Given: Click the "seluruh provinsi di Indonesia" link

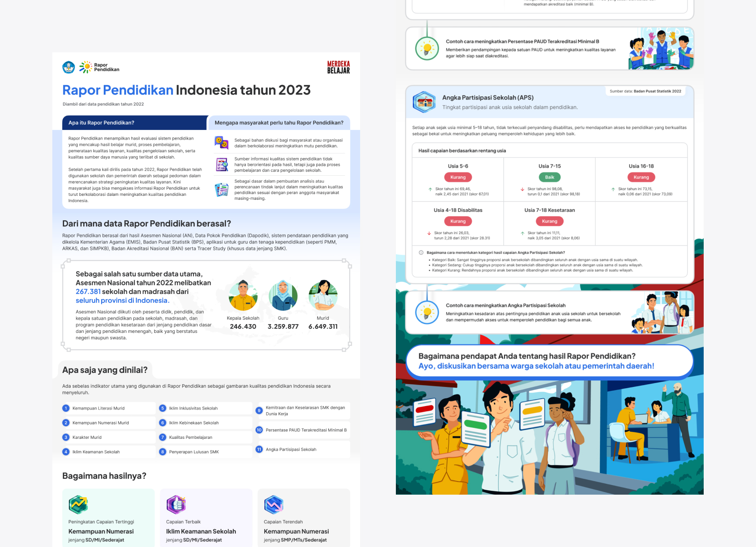Looking at the screenshot, I should pyautogui.click(x=122, y=300).
